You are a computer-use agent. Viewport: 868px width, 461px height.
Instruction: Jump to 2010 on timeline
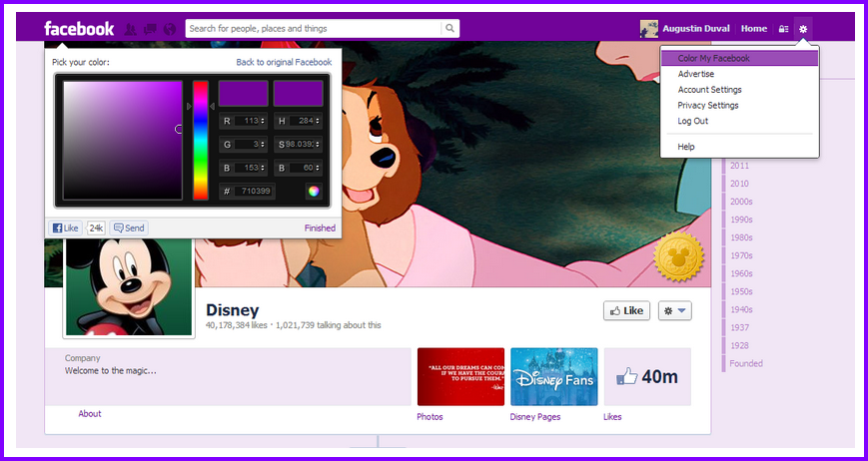tap(739, 184)
